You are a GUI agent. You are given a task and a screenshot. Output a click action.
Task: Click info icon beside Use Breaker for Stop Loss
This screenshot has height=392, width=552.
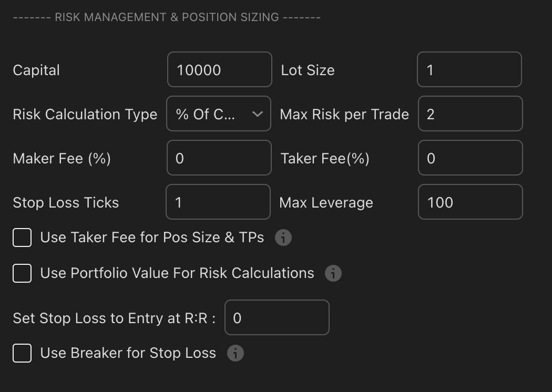coord(235,353)
